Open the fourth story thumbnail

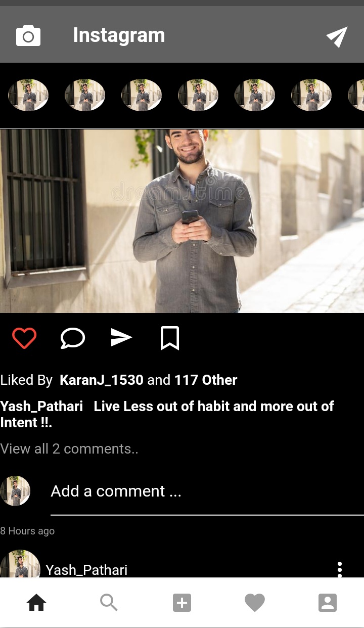pyautogui.click(x=198, y=95)
